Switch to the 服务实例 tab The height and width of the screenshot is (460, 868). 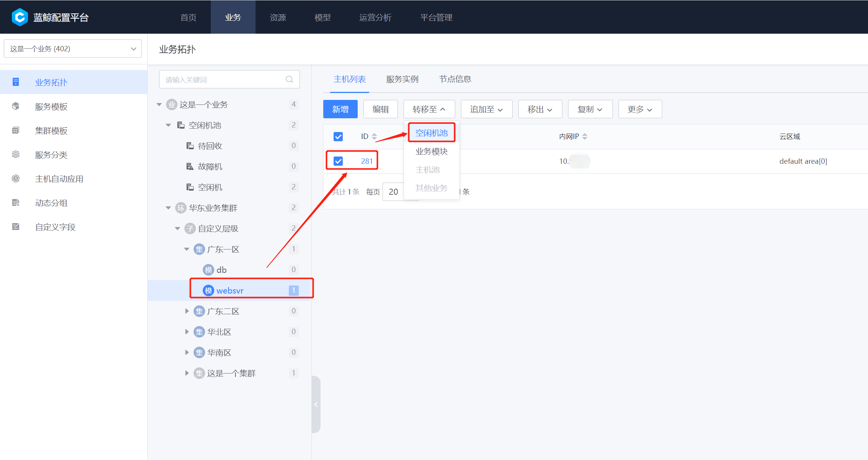[x=402, y=79]
